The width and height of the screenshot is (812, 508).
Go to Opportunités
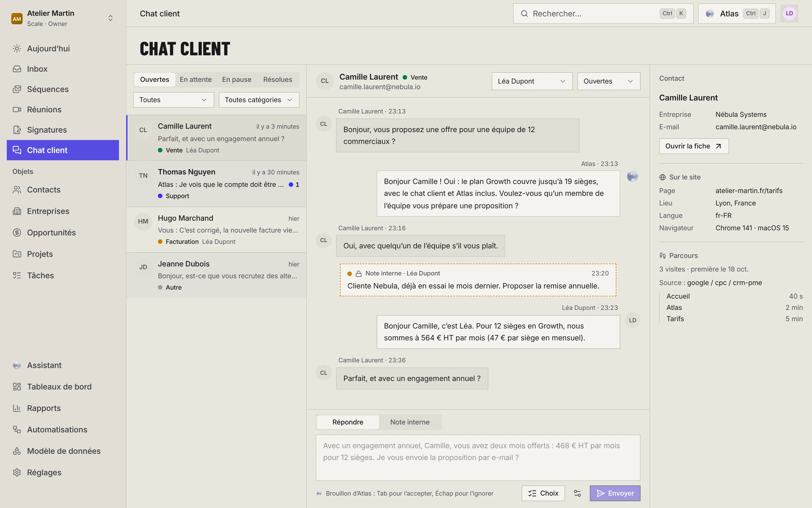point(63,233)
